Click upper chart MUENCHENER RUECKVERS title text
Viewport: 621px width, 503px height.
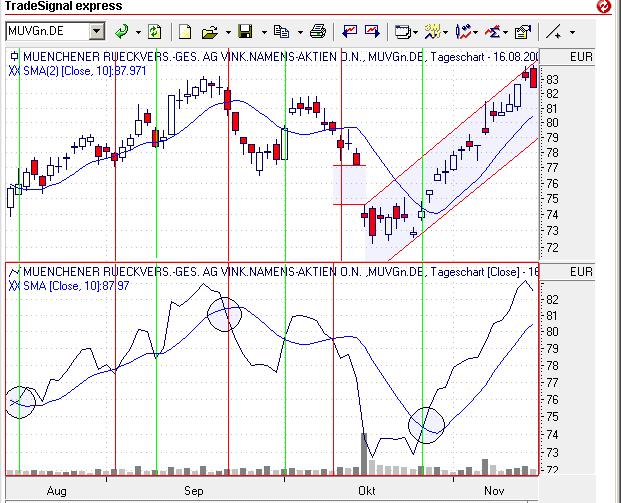280,57
